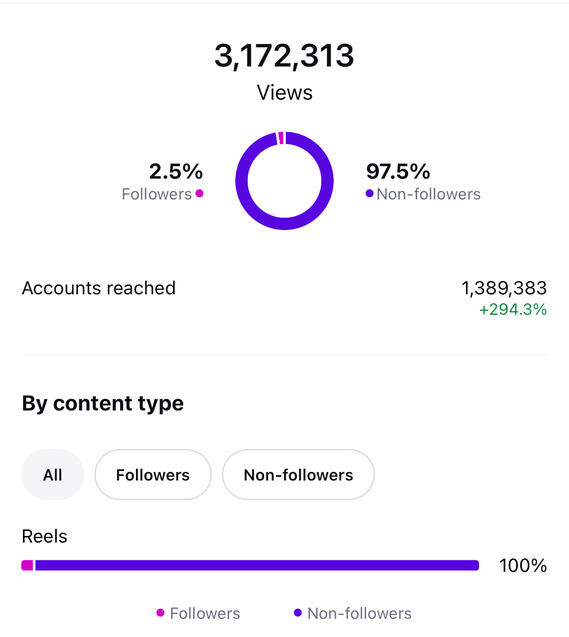569x637 pixels.
Task: Click the 2.5% Followers percentage
Action: point(175,171)
